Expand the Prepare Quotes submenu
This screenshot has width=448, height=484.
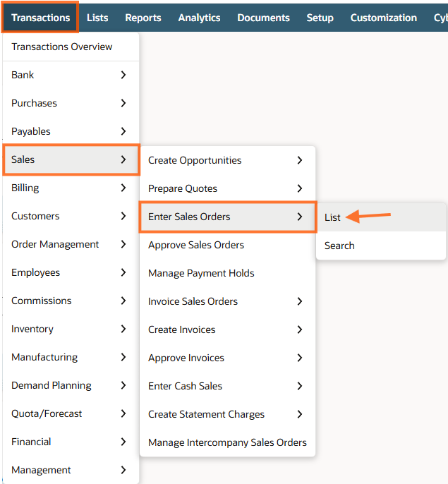point(226,188)
